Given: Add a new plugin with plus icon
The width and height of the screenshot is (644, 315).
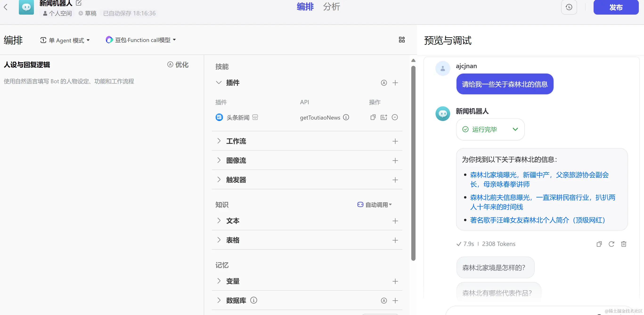Looking at the screenshot, I should [x=395, y=83].
